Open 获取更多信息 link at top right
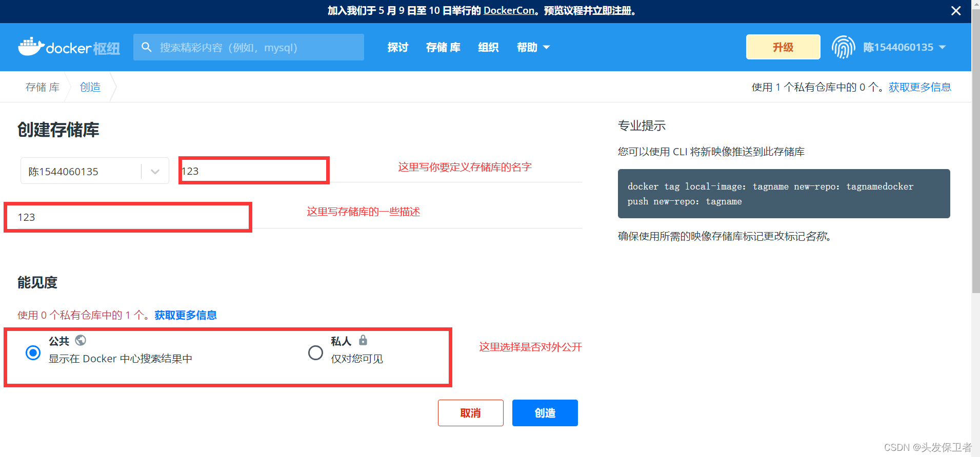The height and width of the screenshot is (457, 980). [920, 87]
